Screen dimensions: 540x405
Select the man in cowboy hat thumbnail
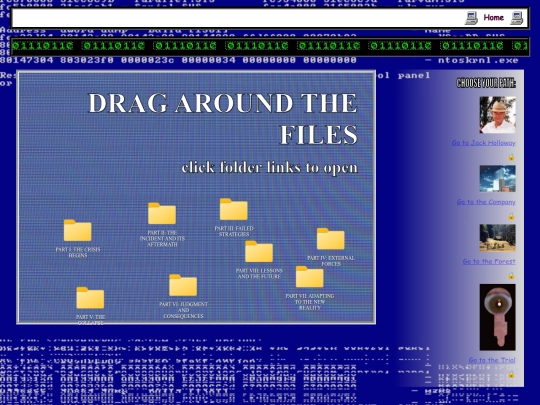(498, 115)
